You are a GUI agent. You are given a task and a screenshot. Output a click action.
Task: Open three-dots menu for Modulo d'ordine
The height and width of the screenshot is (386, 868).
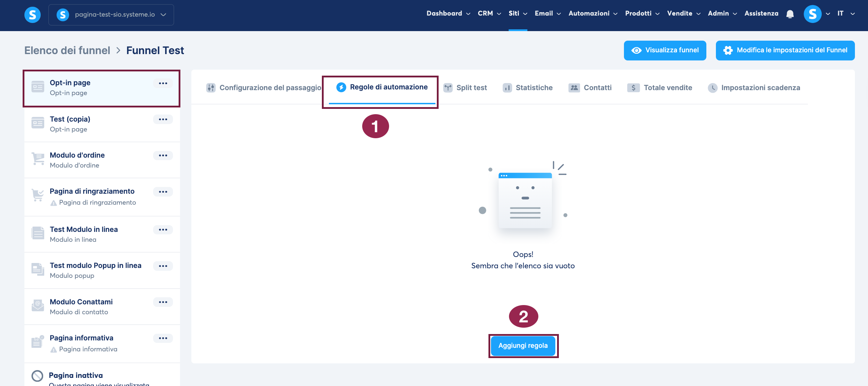(x=163, y=156)
